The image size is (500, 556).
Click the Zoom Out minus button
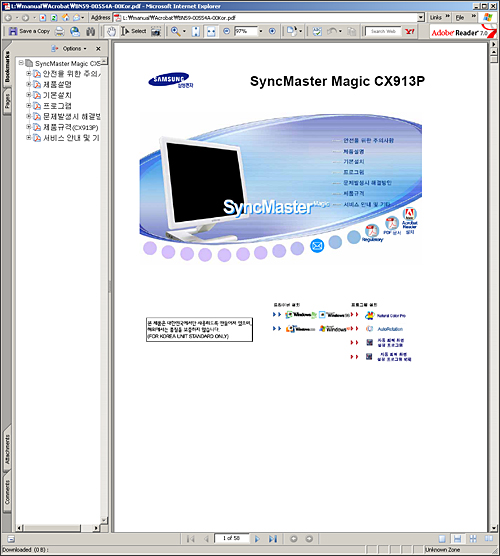point(227,31)
